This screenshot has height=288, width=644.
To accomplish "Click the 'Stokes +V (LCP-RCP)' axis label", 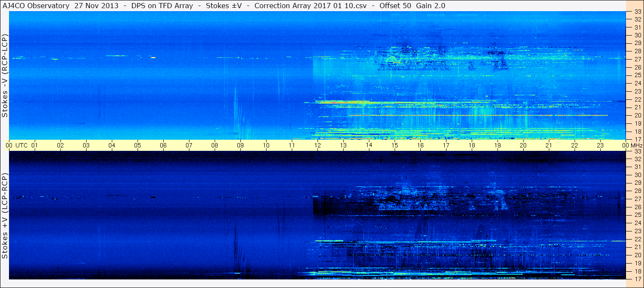I will pos(5,216).
